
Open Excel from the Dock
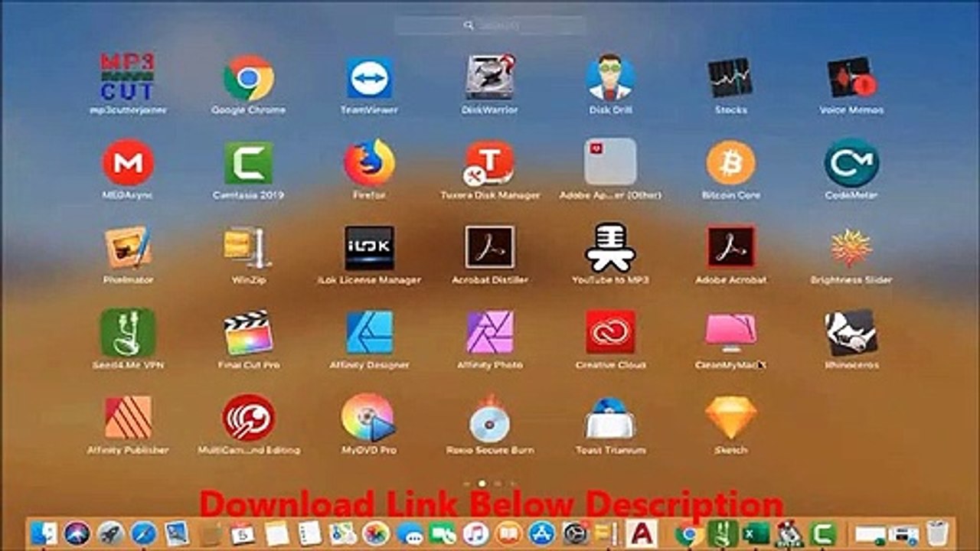756,533
